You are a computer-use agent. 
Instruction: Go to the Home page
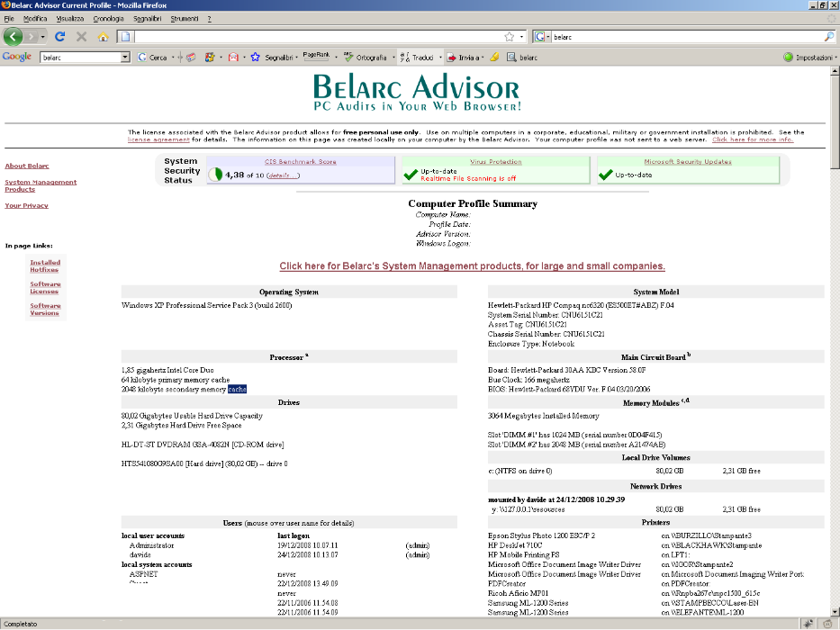tap(103, 36)
